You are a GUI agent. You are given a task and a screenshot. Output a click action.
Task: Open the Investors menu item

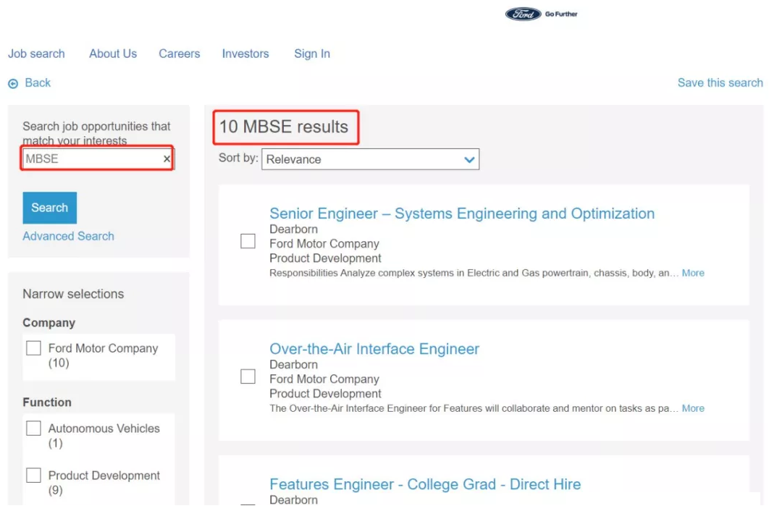coord(245,54)
